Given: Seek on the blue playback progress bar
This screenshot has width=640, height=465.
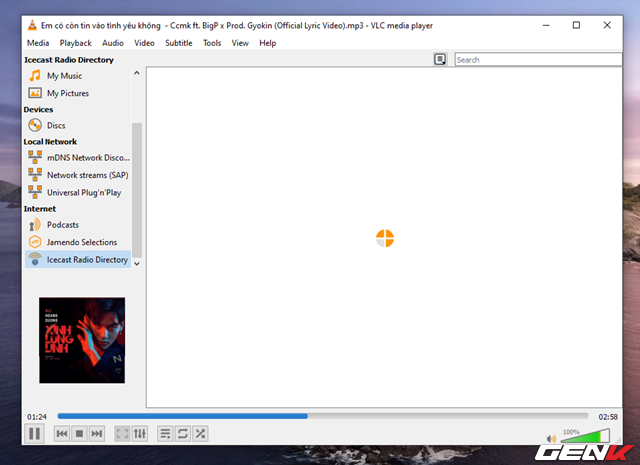Looking at the screenshot, I should coord(323,416).
